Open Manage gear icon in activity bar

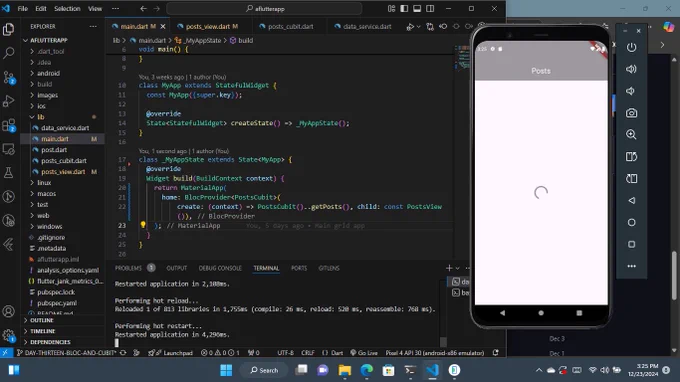[x=9, y=335]
